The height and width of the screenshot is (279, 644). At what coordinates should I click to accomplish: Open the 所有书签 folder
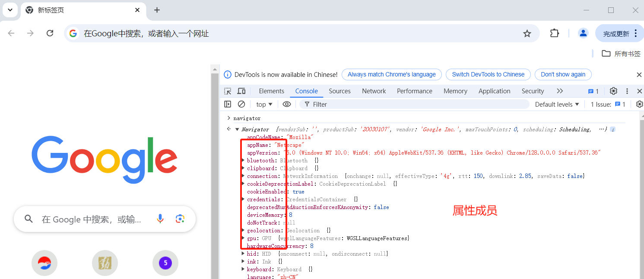(621, 54)
